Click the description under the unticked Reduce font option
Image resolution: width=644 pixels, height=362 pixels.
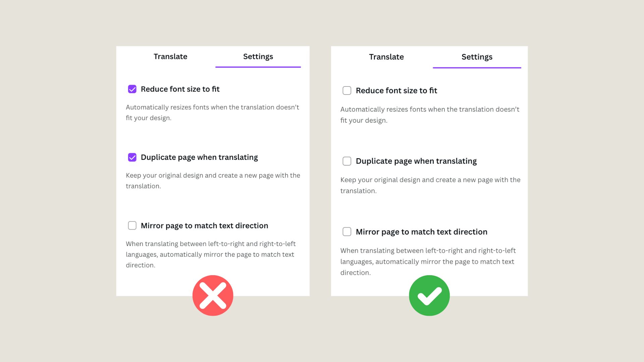coord(429,115)
